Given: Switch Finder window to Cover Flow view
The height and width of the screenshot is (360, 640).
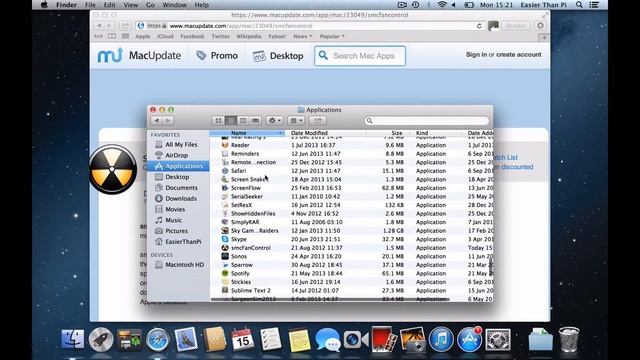Looking at the screenshot, I should pyautogui.click(x=256, y=120).
